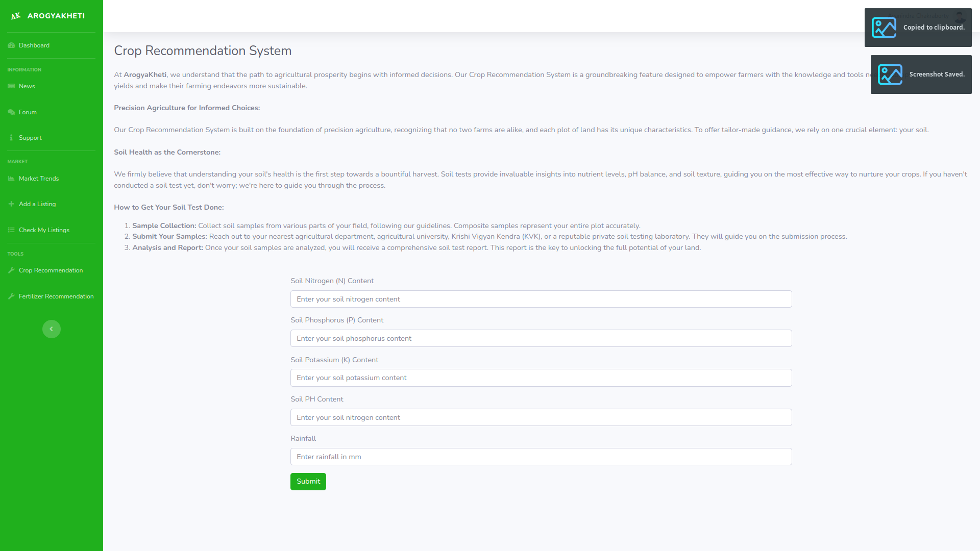Viewport: 980px width, 551px height.
Task: Click the Check My Listings list icon
Action: coord(11,230)
